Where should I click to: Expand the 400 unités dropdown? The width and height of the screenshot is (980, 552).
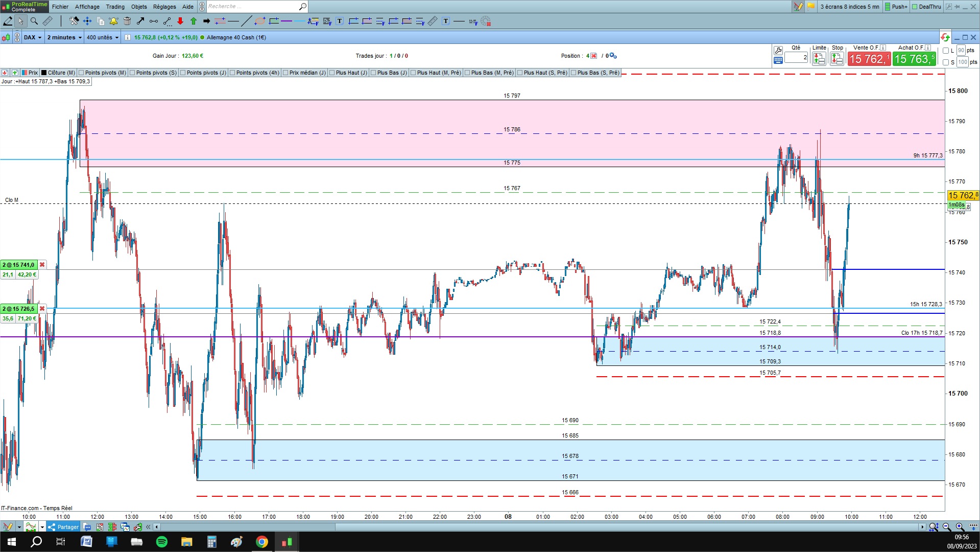coord(102,37)
